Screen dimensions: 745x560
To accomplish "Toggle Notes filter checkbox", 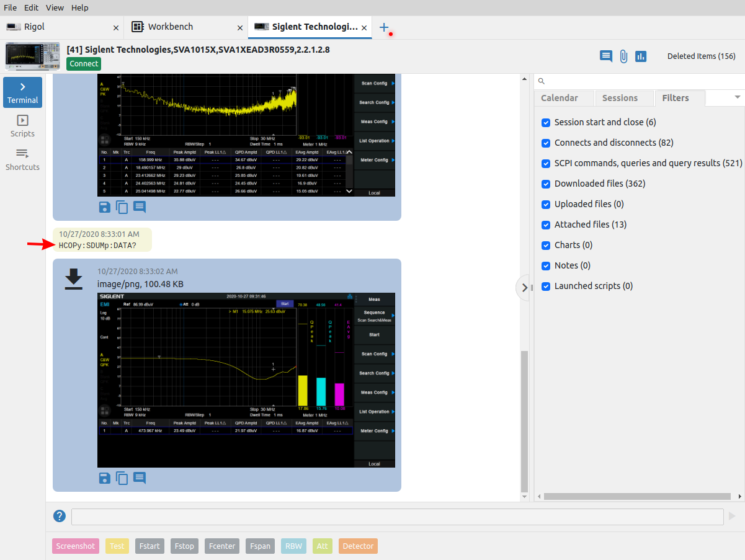I will point(546,266).
